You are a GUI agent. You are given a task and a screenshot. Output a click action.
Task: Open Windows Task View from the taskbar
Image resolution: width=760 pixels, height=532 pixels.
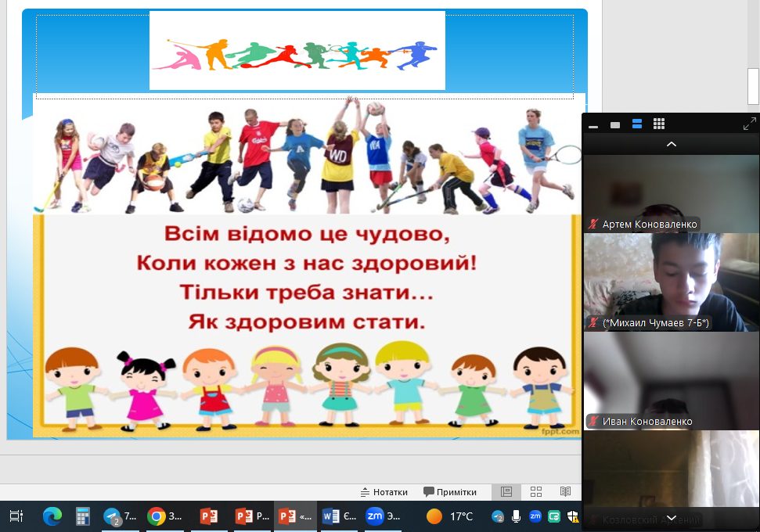coord(16,516)
